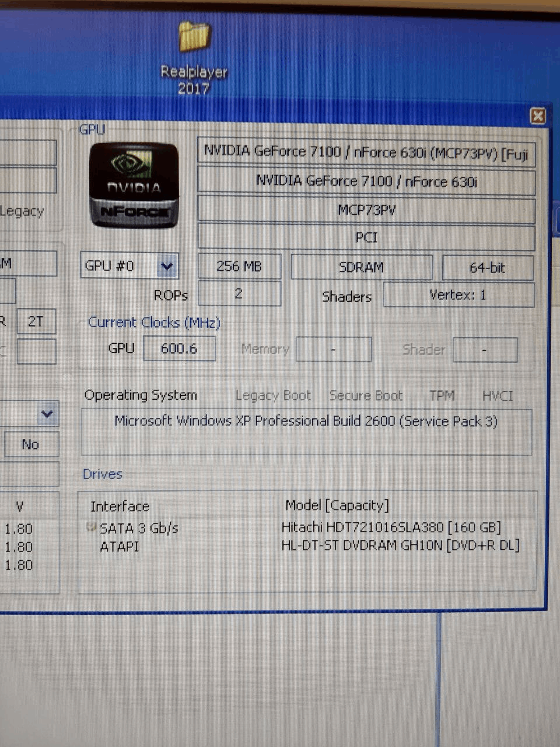
Task: Expand the GPU #0 selector dropdown
Action: tap(167, 266)
